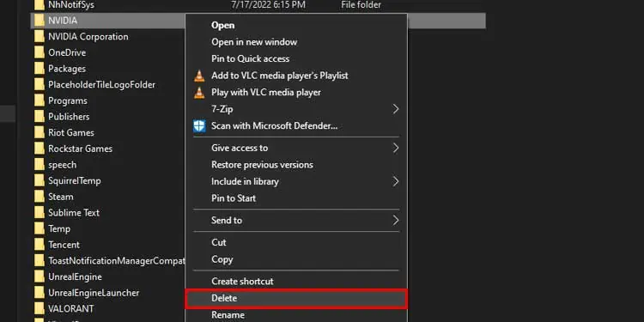Click the OneDrive folder icon
Image resolution: width=644 pixels, height=322 pixels.
pos(39,52)
